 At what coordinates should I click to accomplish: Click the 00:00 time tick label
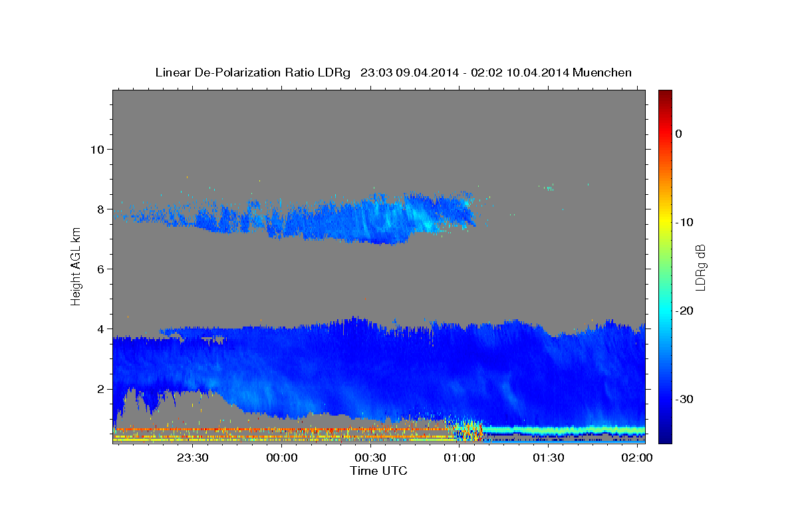pyautogui.click(x=281, y=458)
